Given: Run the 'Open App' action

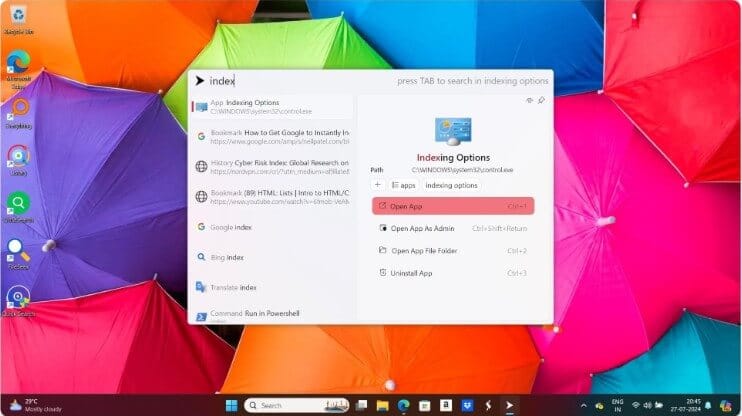Looking at the screenshot, I should pos(453,206).
